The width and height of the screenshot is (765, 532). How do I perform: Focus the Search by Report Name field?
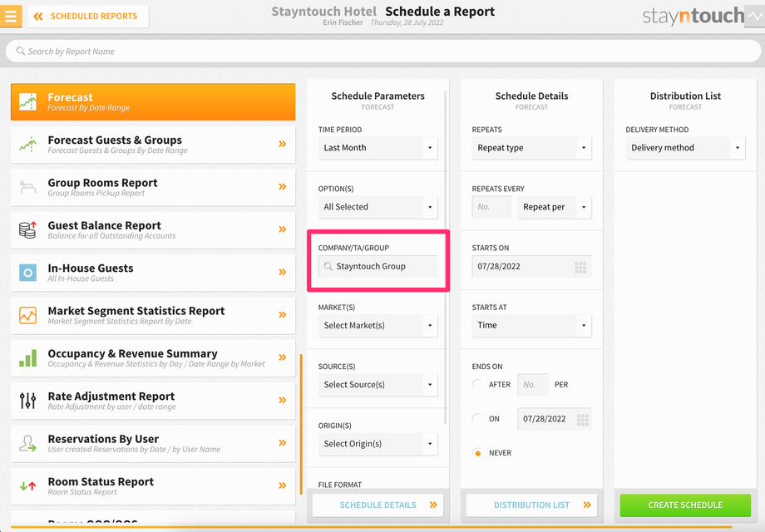[383, 52]
